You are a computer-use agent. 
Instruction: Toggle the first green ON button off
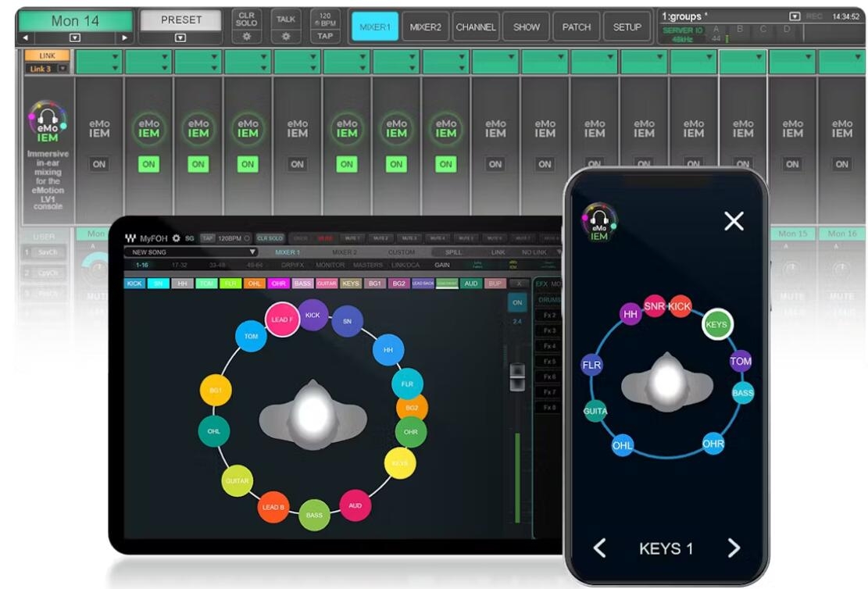point(148,164)
